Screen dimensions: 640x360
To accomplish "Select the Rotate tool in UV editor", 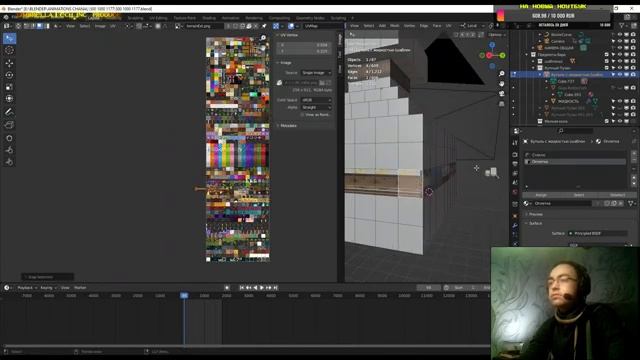I will click(9, 75).
